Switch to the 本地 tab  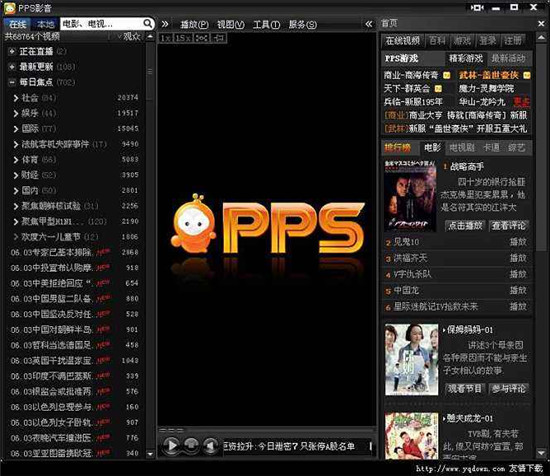pyautogui.click(x=46, y=24)
